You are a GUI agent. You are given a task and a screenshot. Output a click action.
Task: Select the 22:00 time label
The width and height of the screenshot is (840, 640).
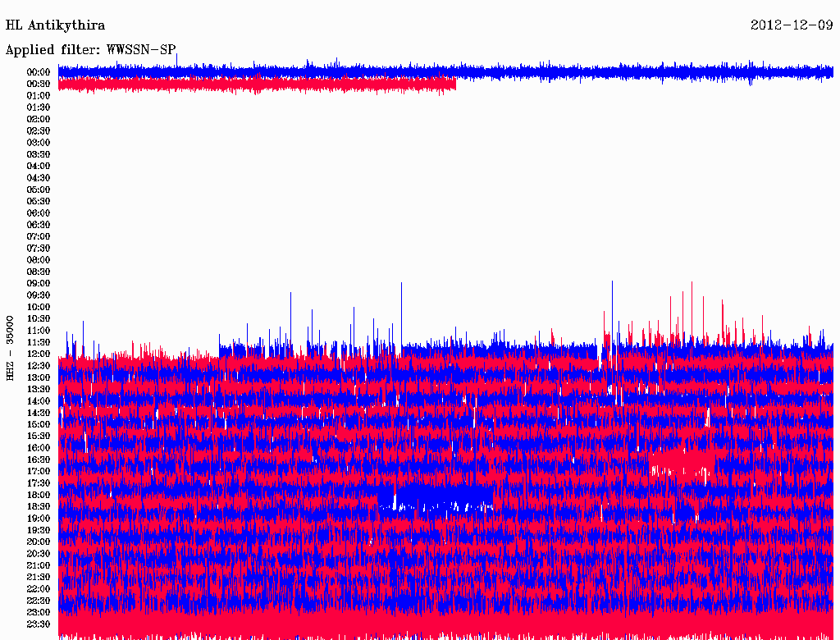39,589
